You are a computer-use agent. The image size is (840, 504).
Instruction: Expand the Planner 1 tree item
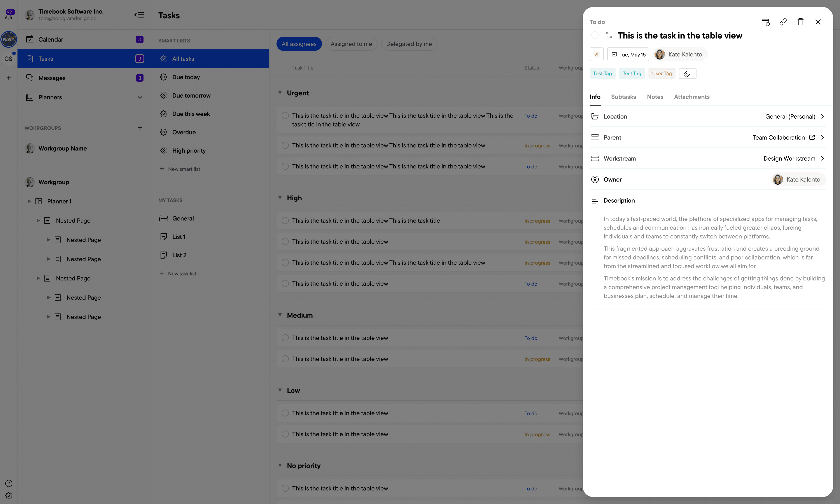click(30, 201)
